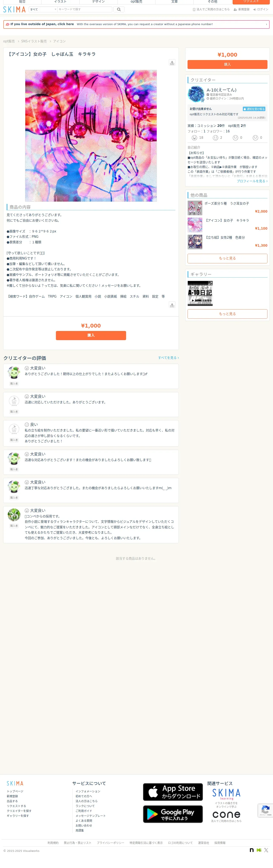Screen dimensions: 273x868
Task: Open the main pink-haired girl illustration
Action: [91, 136]
